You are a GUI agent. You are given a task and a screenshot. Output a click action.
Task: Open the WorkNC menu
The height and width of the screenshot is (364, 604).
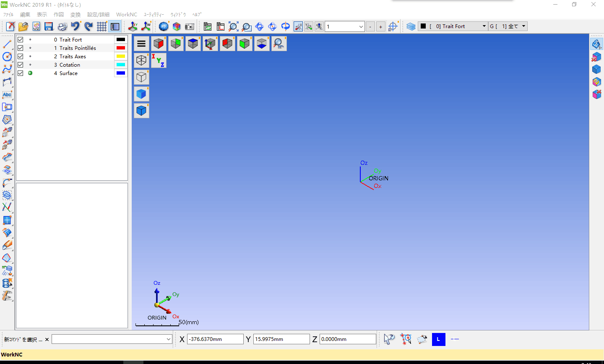pos(127,14)
